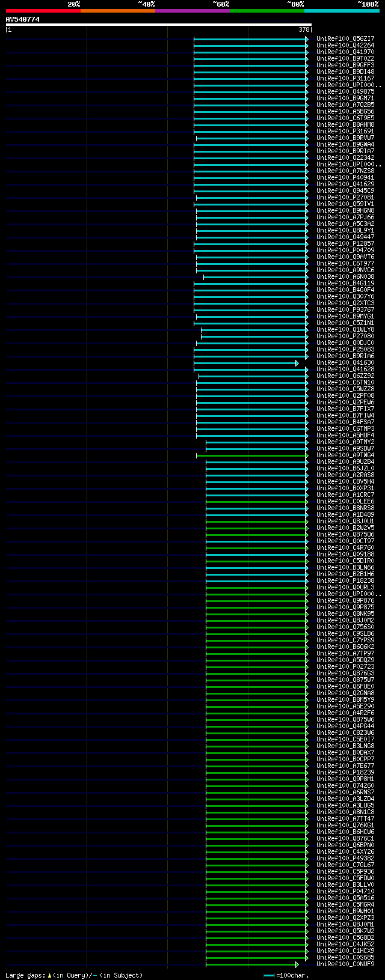
Task: Select the UniRef100_B4G119 label
Action: pyautogui.click(x=345, y=283)
